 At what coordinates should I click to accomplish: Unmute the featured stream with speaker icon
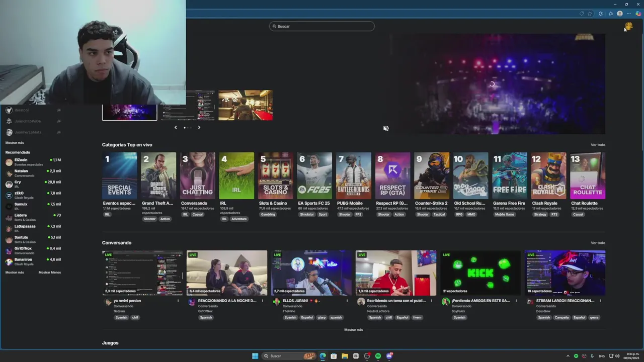pos(386,128)
